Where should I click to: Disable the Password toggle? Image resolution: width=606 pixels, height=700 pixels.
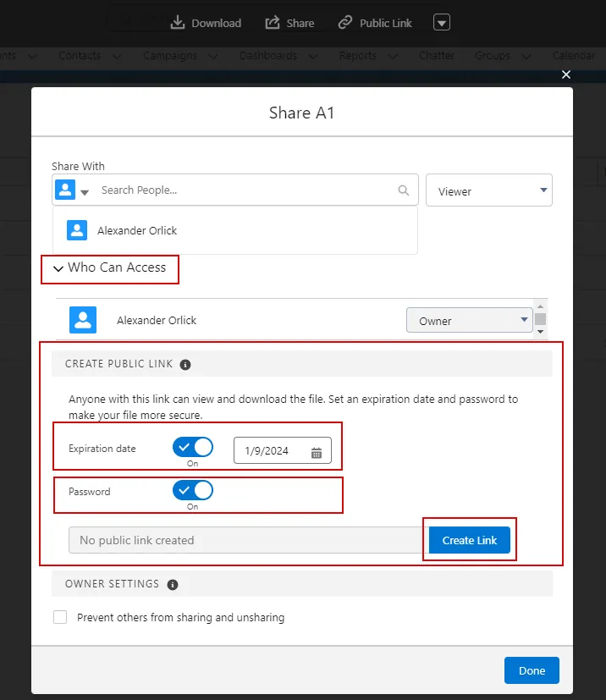[x=193, y=489]
